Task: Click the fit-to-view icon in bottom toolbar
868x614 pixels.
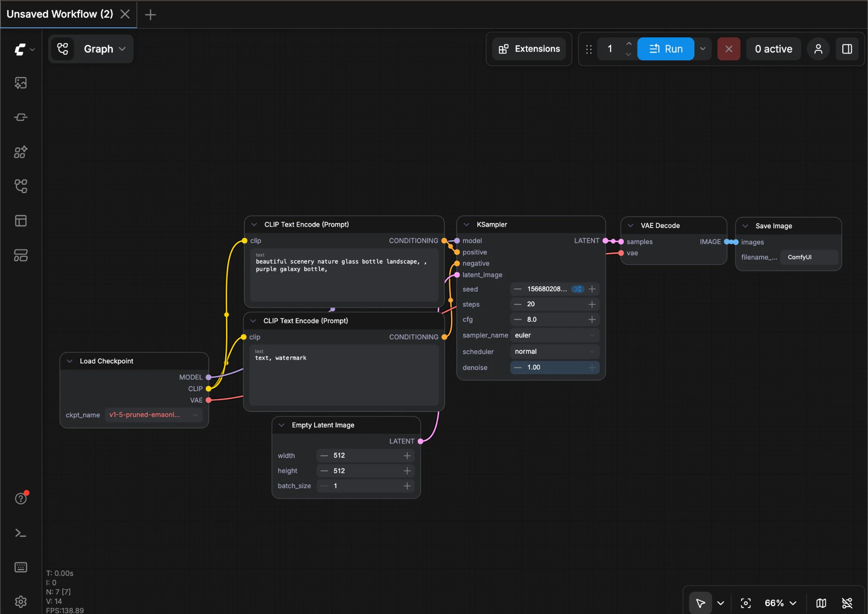Action: pyautogui.click(x=746, y=603)
